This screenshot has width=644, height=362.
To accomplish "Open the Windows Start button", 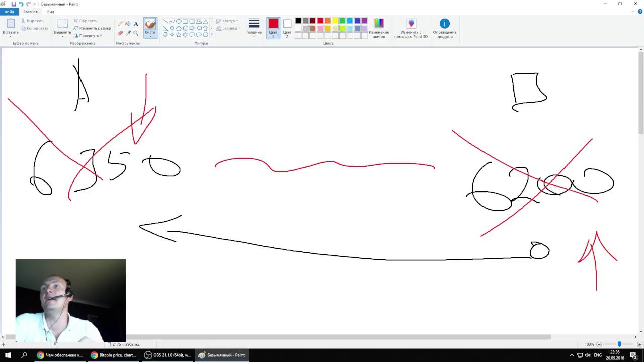I will coord(8,355).
